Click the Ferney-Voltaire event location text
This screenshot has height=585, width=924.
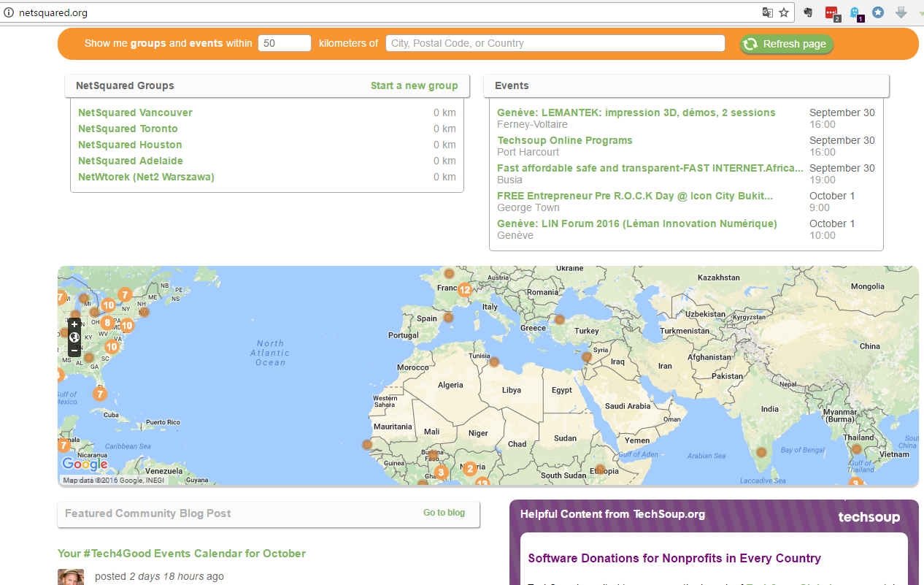coord(532,124)
